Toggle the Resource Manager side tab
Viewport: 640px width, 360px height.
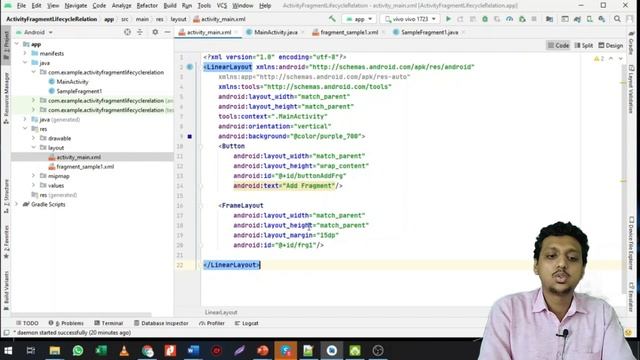click(x=6, y=98)
